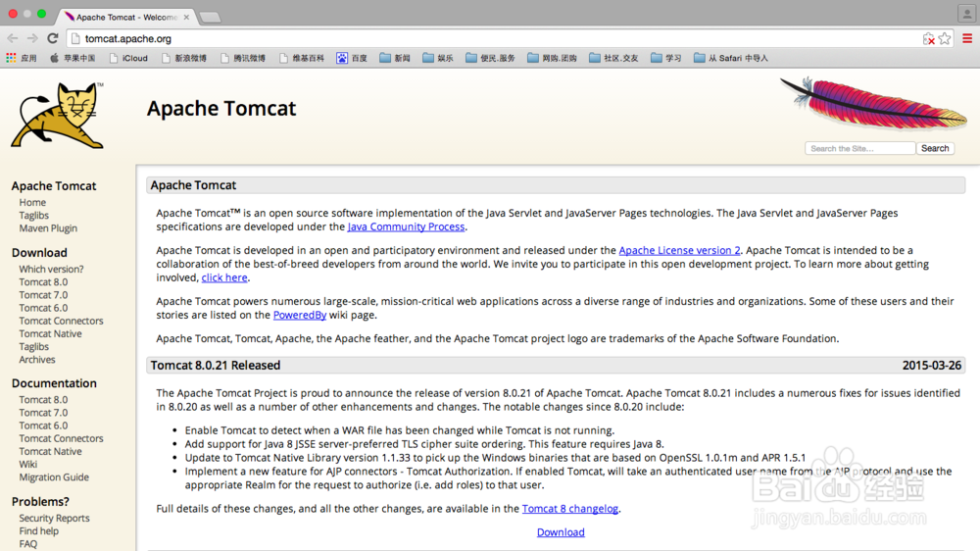Open the Baidu paw bookmark
The height and width of the screenshot is (551, 980).
352,58
